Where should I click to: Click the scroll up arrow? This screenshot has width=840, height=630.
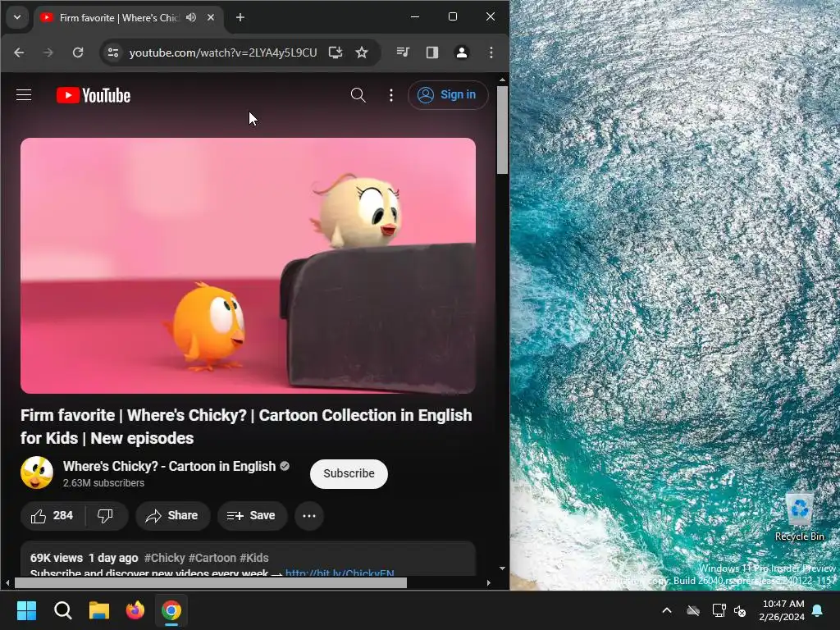click(502, 80)
